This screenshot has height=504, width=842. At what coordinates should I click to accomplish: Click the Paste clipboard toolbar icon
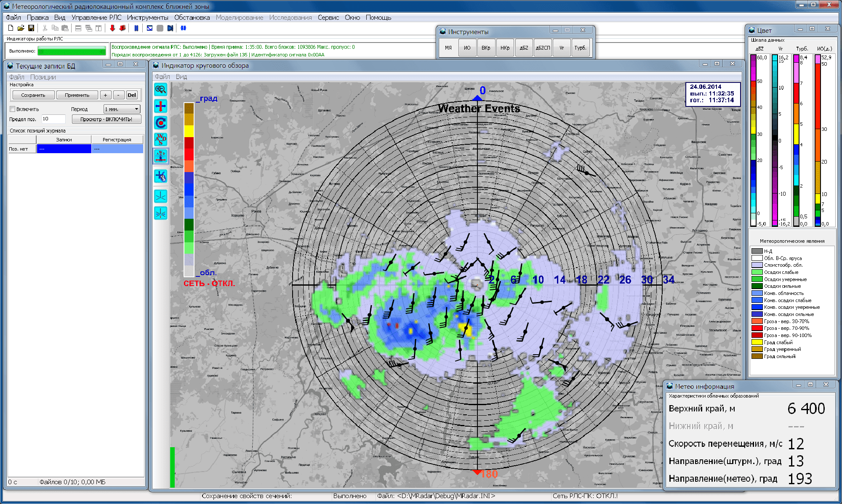click(x=65, y=28)
